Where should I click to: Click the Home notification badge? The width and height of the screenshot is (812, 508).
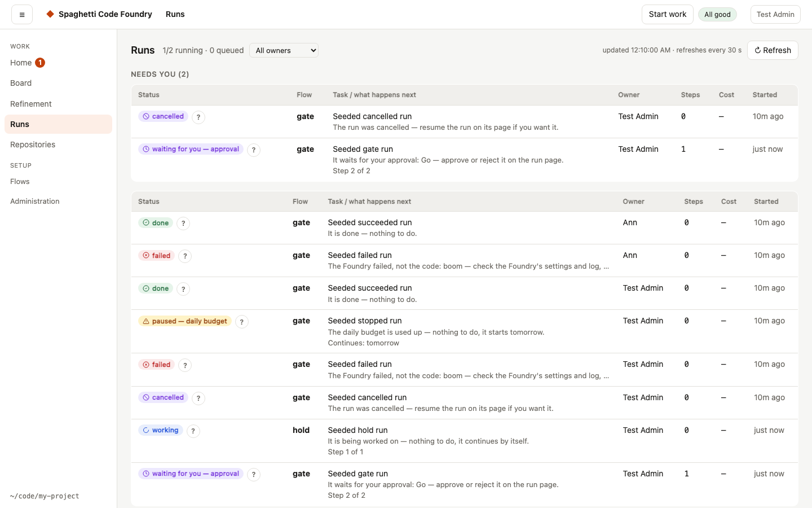(40, 63)
